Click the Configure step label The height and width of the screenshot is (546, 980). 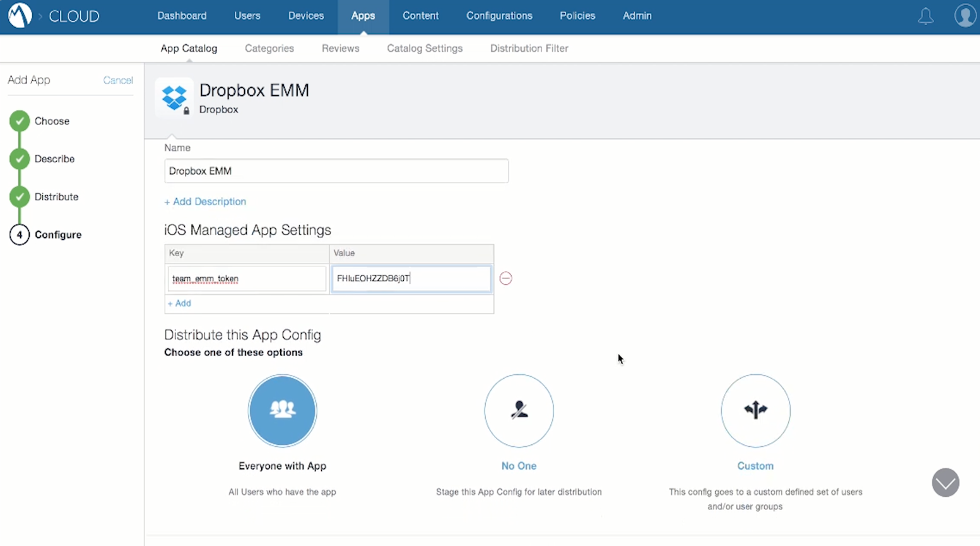[58, 235]
